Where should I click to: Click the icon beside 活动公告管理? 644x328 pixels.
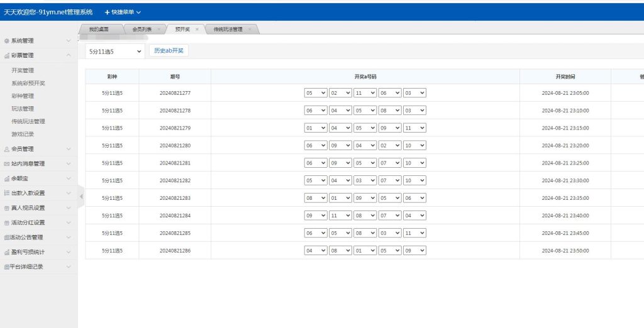coord(6,238)
